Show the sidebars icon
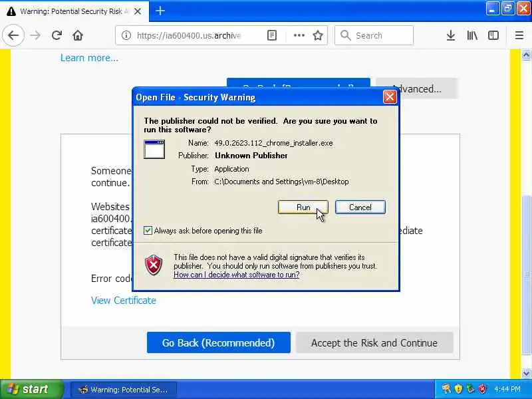Viewport: 532px width, 399px height. click(x=493, y=35)
